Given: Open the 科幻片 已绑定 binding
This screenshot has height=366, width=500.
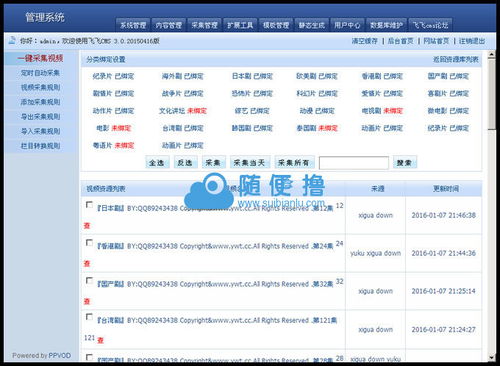Looking at the screenshot, I should (x=317, y=93).
